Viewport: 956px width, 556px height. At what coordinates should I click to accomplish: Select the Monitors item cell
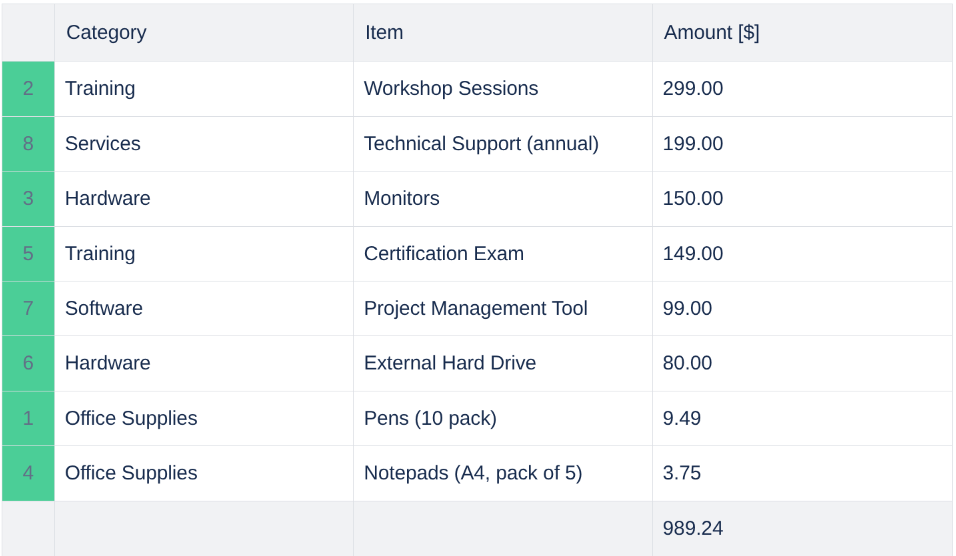[x=402, y=199]
